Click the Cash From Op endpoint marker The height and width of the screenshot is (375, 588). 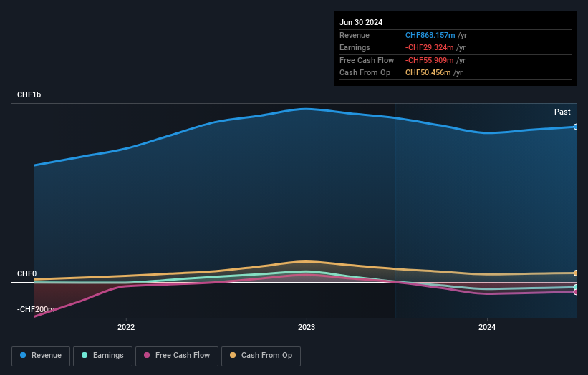click(576, 273)
